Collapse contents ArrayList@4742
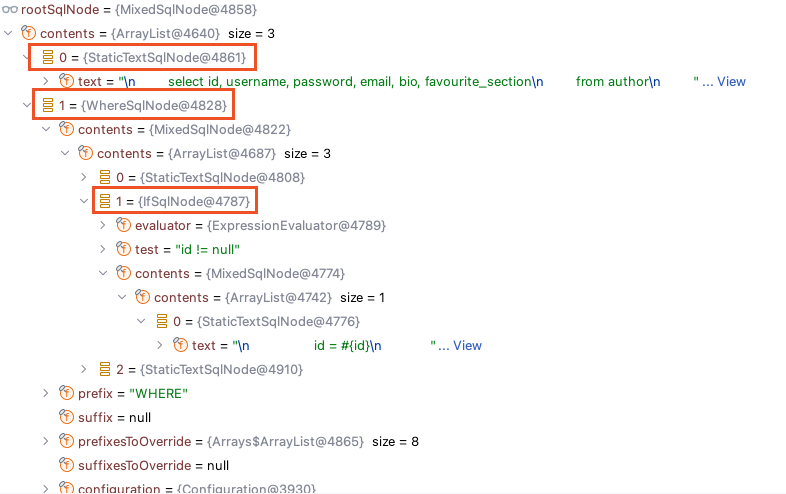Screen dimensions: 786x494 click(x=122, y=297)
